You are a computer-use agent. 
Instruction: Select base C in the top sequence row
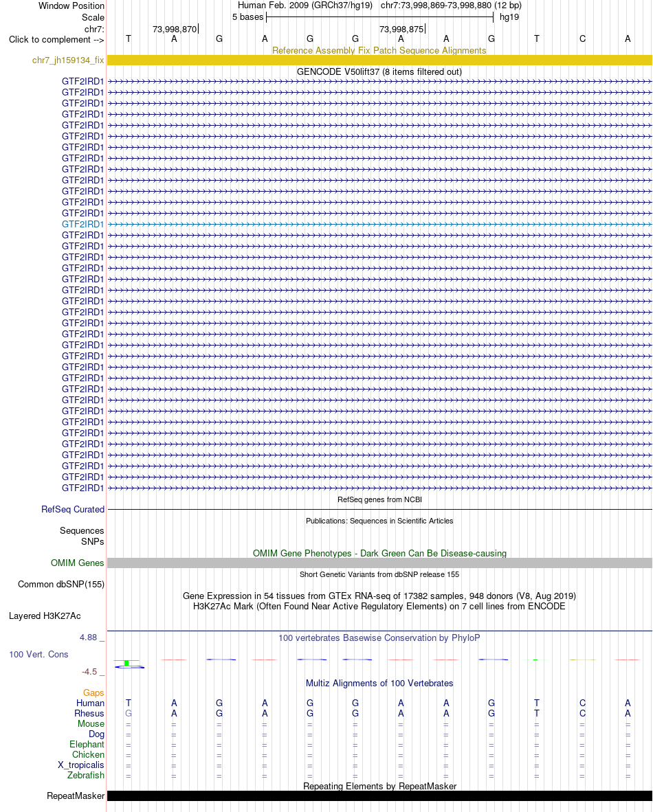coord(582,39)
